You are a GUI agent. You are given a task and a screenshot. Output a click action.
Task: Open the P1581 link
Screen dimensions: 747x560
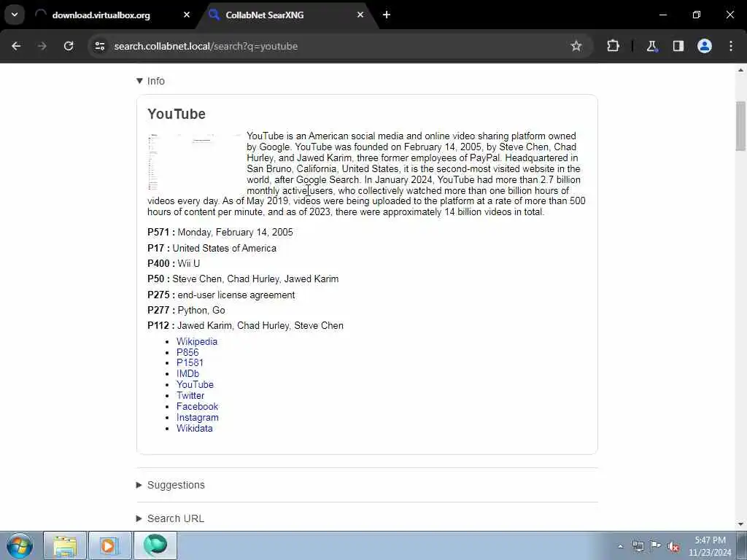tap(190, 363)
